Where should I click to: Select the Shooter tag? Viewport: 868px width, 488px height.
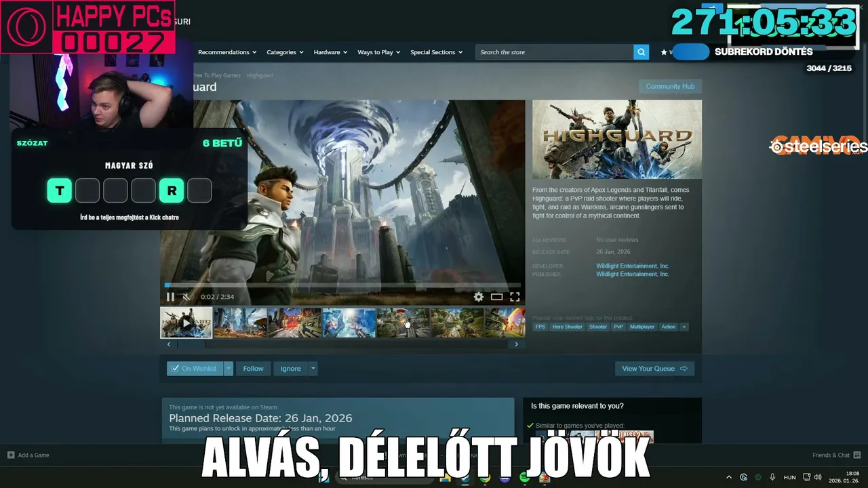click(598, 327)
